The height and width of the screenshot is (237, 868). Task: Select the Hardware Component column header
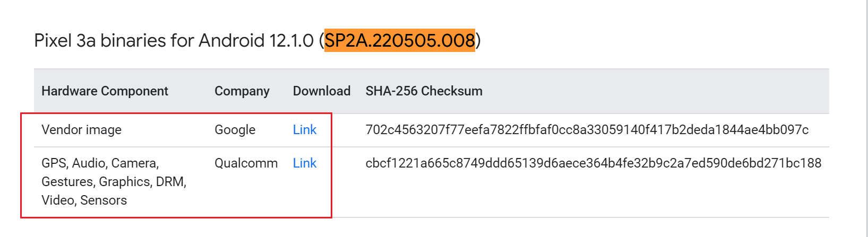point(105,91)
